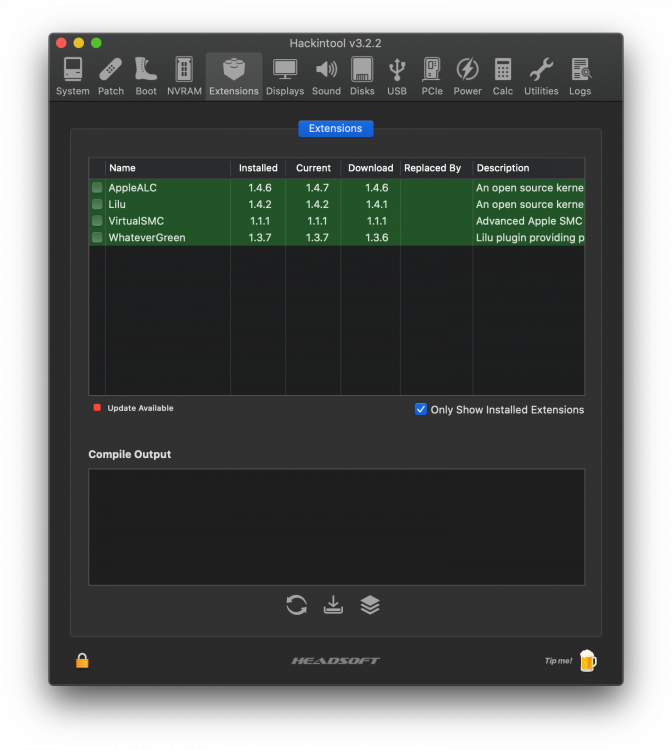Viewport: 672px width, 750px height.
Task: Sort by the Name column header
Action: coord(168,168)
